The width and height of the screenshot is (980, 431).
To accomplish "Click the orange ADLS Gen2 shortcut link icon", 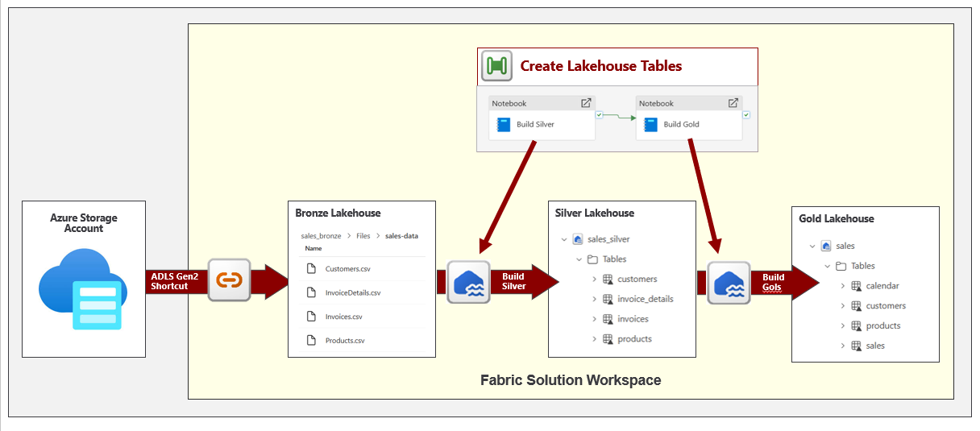I will [230, 280].
